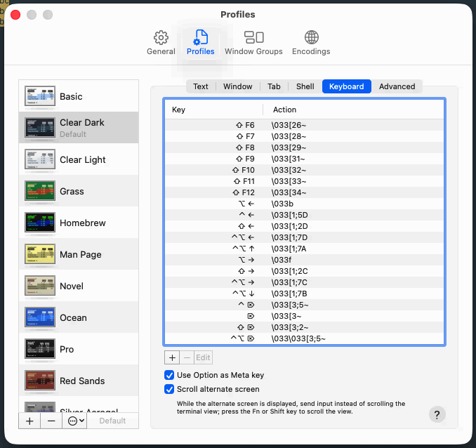
Task: Add a new key mapping with plus
Action: pyautogui.click(x=173, y=357)
